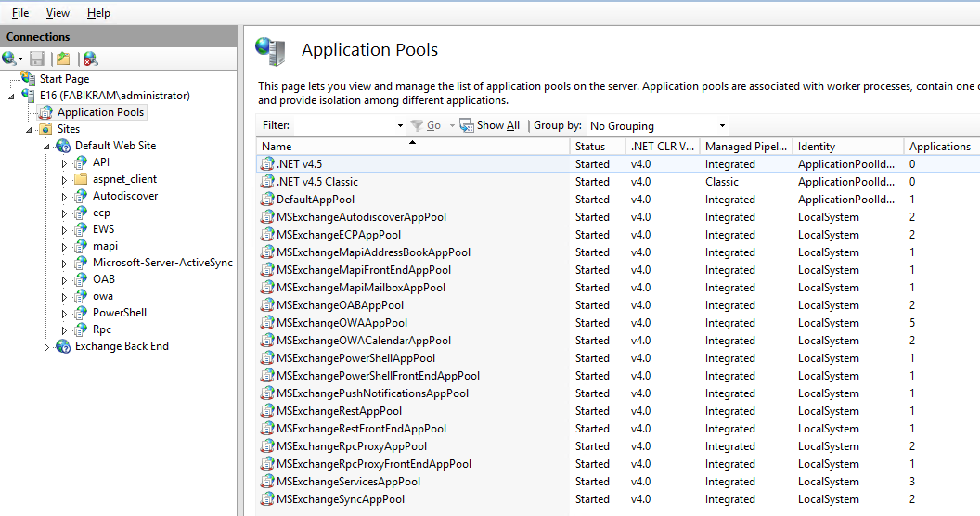The image size is (980, 516).
Task: Select MSExchangeMapiFrontEndAppPool row name
Action: pos(364,270)
